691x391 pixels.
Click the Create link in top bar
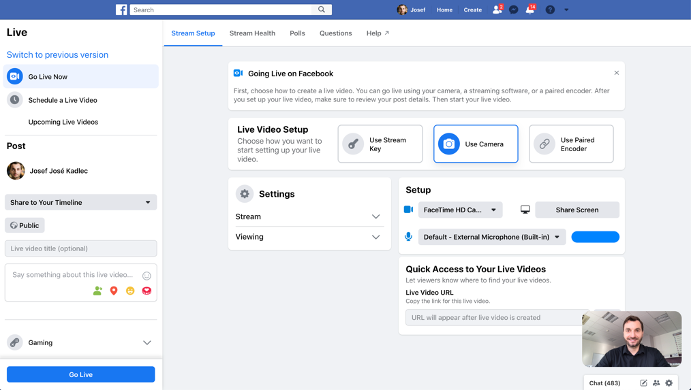[472, 10]
